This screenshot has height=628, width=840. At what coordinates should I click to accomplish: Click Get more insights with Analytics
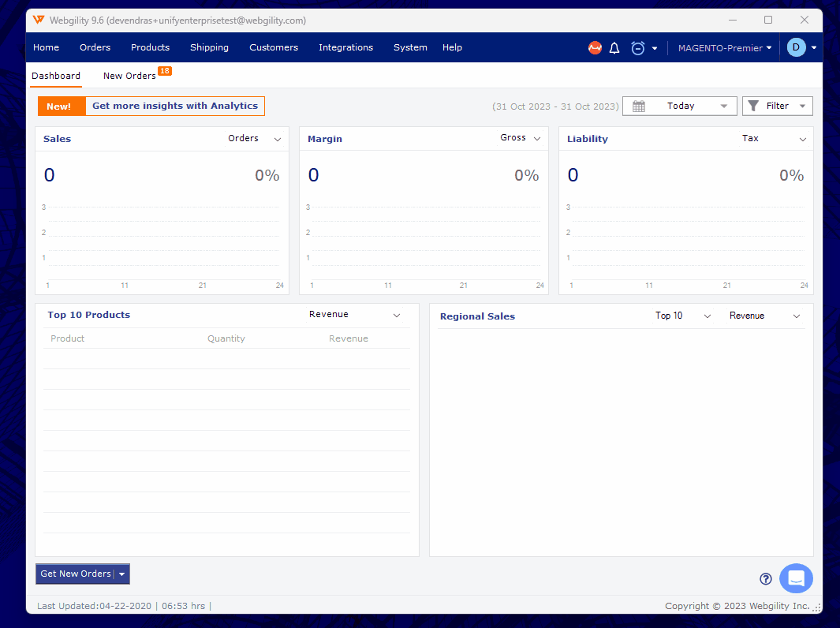coord(175,106)
